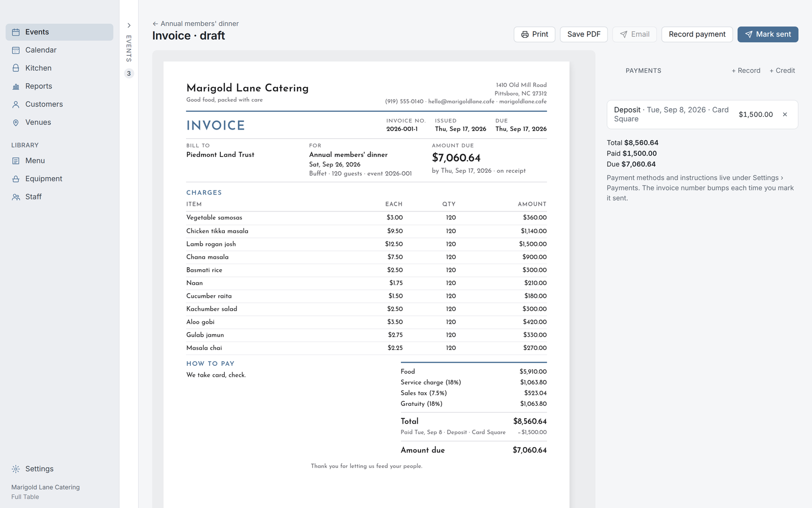The width and height of the screenshot is (812, 508).
Task: Click the Marigold Lane Catering account name at bottom
Action: click(x=46, y=487)
